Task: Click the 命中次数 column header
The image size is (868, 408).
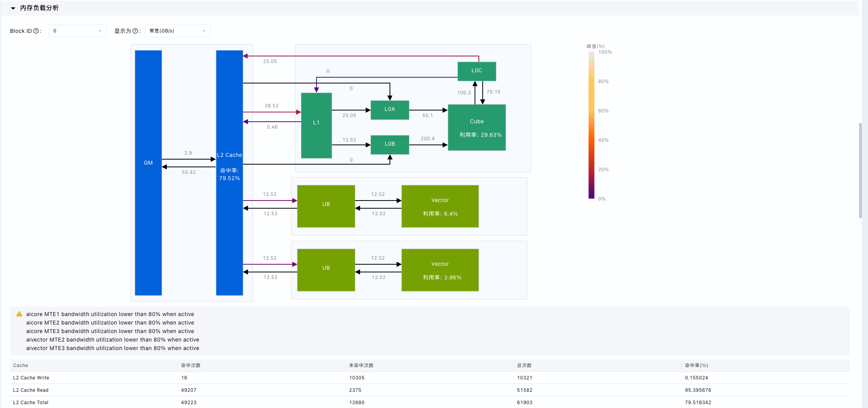Action: pyautogui.click(x=191, y=365)
